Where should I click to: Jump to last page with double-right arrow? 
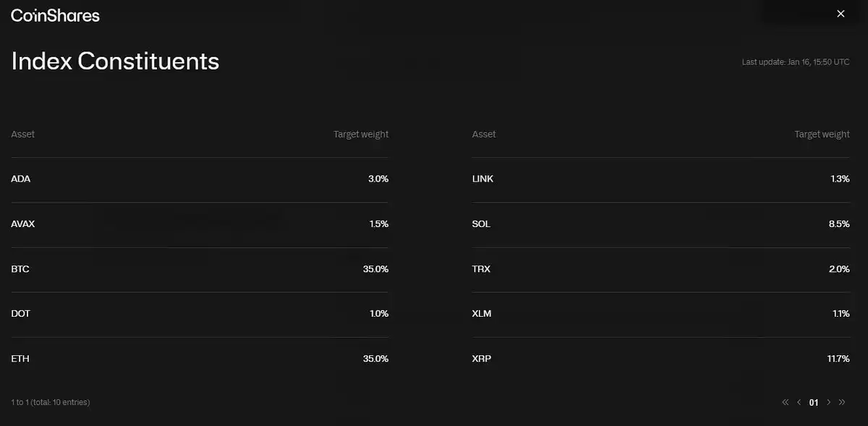pos(842,402)
